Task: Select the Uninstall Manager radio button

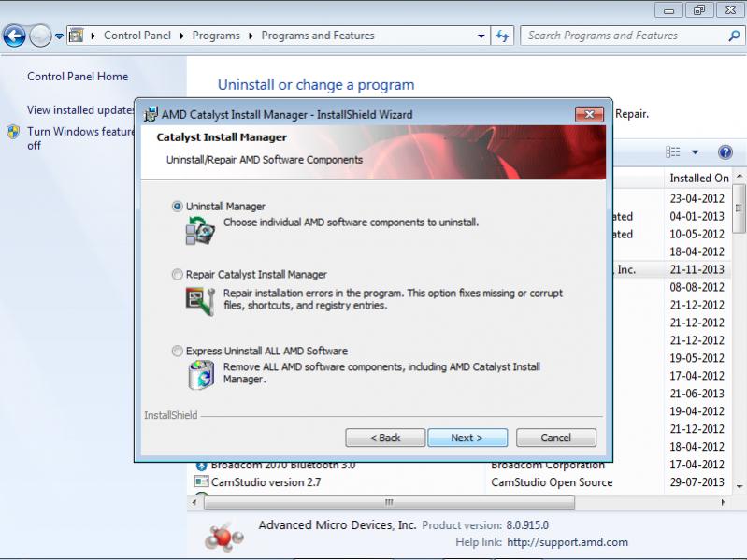Action: coord(178,207)
